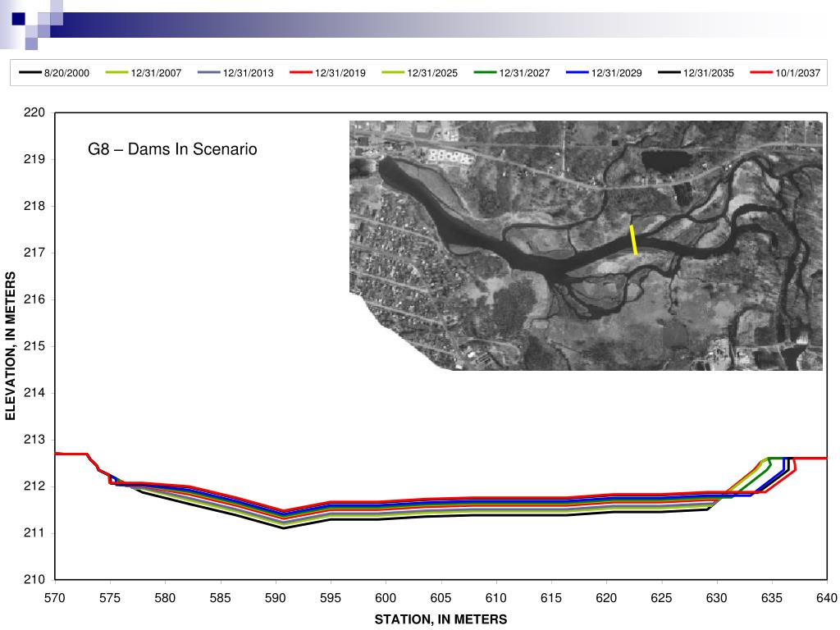This screenshot has width=840, height=630.
Task: Click the 640 station axis label
Action: coord(827,598)
